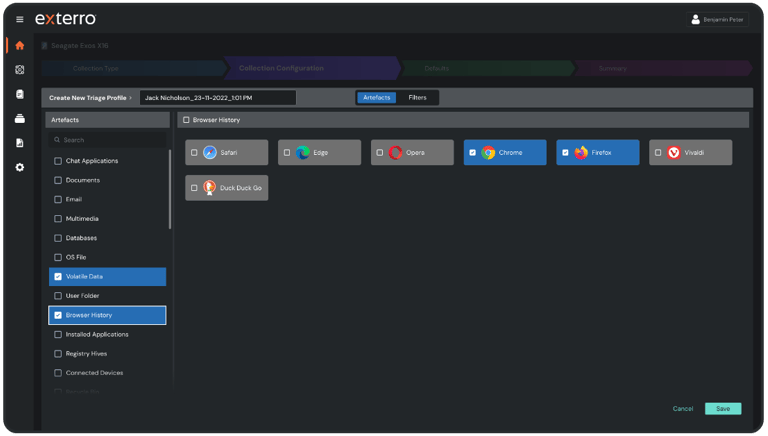Image resolution: width=768 pixels, height=436 pixels.
Task: Open the second sidebar icon below Home
Action: click(20, 70)
